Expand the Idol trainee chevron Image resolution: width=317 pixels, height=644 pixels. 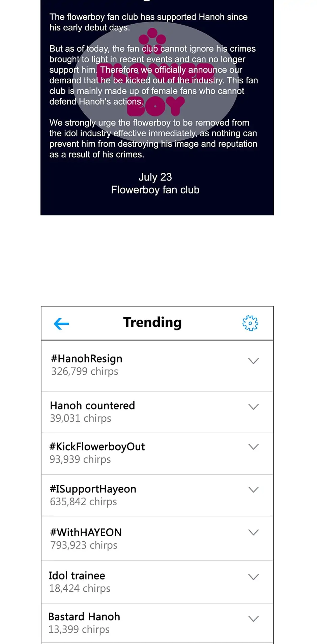point(254,577)
